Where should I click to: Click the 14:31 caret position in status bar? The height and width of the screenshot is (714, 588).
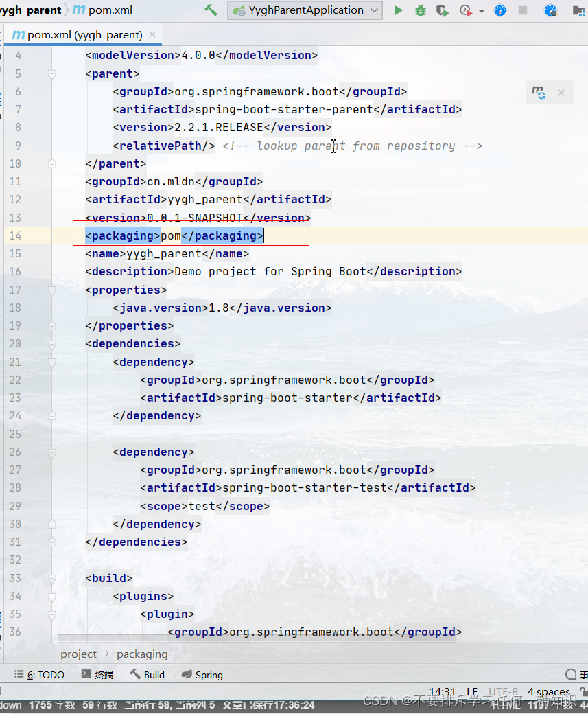443,692
